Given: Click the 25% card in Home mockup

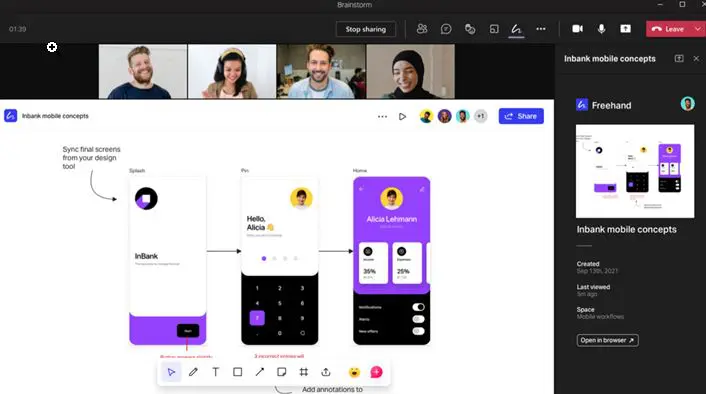Looking at the screenshot, I should (x=407, y=263).
